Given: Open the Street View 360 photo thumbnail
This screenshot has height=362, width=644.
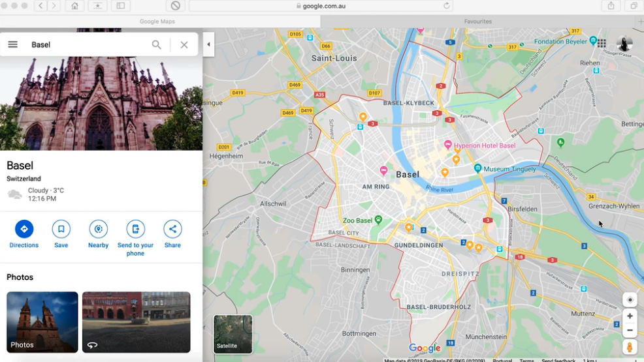Looking at the screenshot, I should 137,322.
